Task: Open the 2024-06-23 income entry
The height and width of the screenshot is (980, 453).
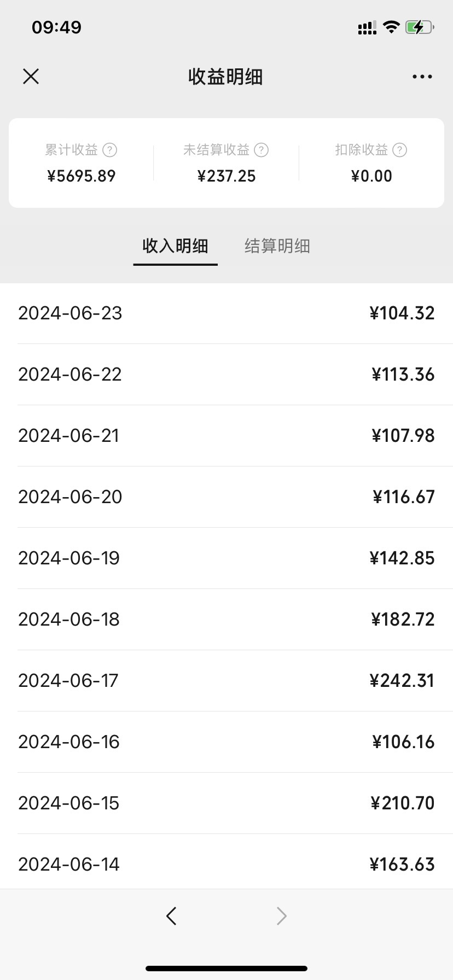Action: pos(226,313)
